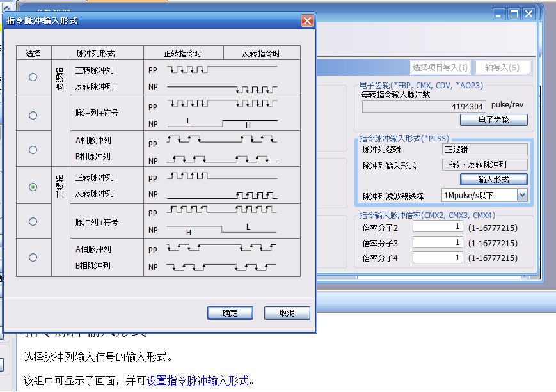Click the 选择项目写入(I) button
The width and height of the screenshot is (556, 392).
click(440, 67)
